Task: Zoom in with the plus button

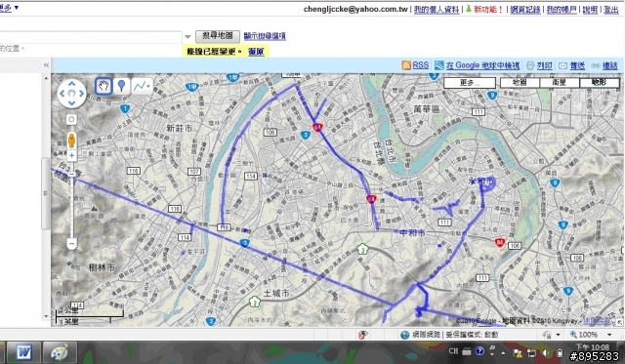Action: [x=71, y=156]
